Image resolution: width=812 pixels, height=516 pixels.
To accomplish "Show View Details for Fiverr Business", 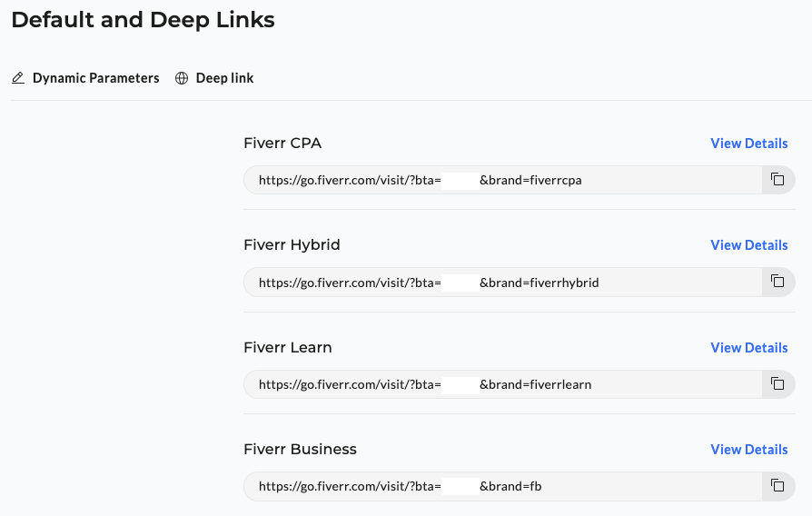I will tap(748, 450).
